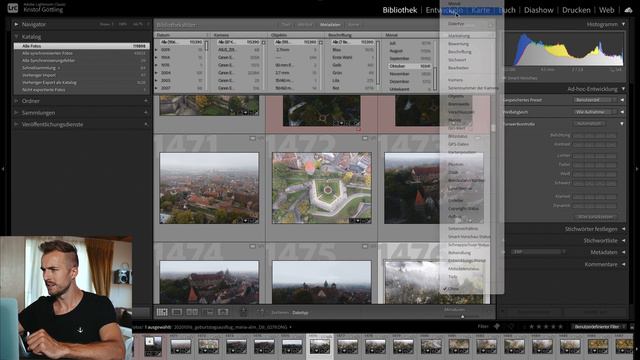Expand the Sammlungen panel
Screen dimensions: 640x360
(x=16, y=112)
